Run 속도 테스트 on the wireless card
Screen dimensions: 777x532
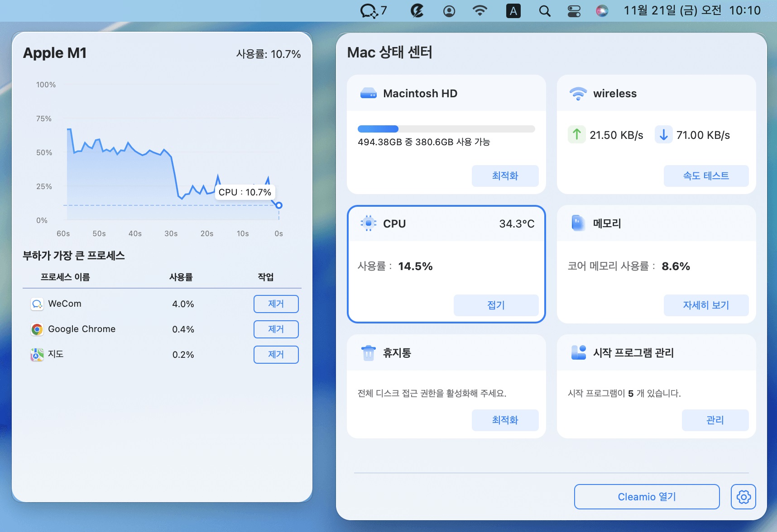[x=706, y=176]
